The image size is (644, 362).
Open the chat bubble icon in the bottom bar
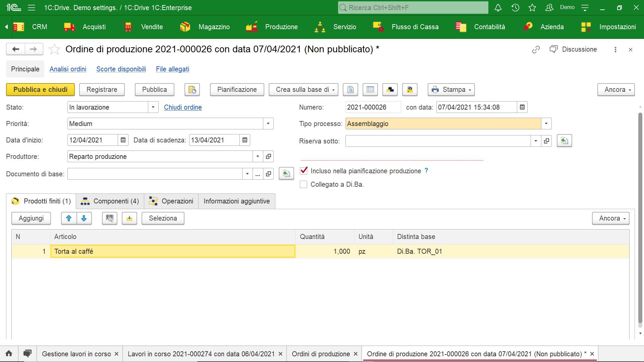28,354
